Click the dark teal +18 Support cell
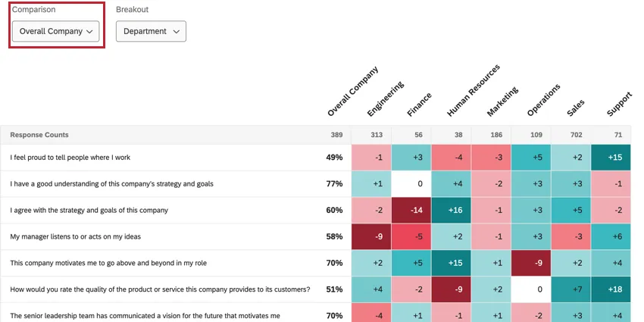Viewport: 644px width, 322px height. coord(611,289)
